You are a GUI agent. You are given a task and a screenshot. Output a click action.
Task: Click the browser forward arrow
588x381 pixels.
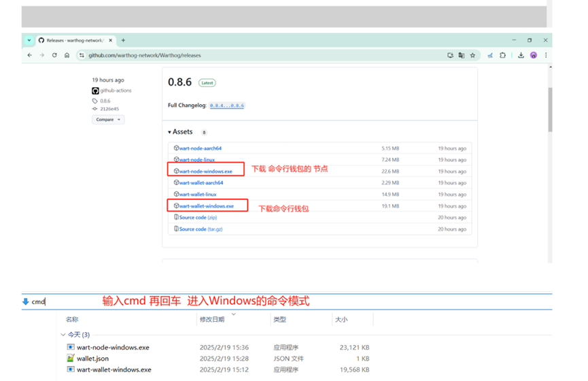[x=42, y=55]
